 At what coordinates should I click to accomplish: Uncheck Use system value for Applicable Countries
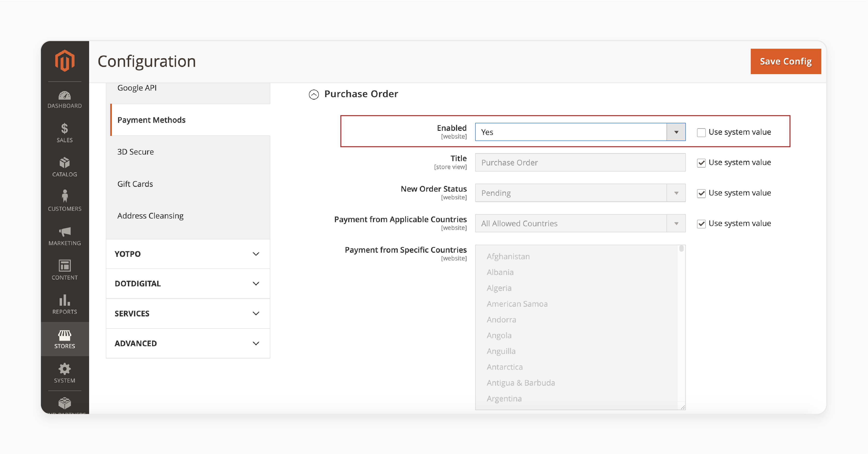[x=701, y=224]
